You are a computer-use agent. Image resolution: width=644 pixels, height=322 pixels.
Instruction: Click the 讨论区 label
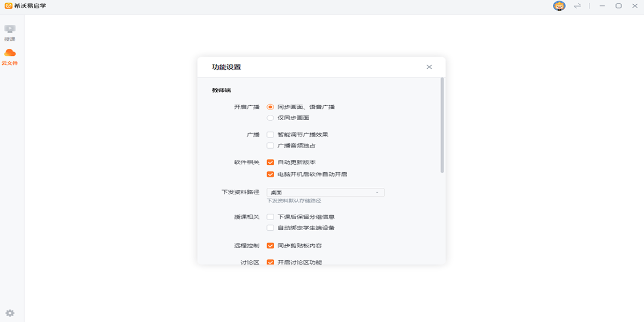pos(250,262)
